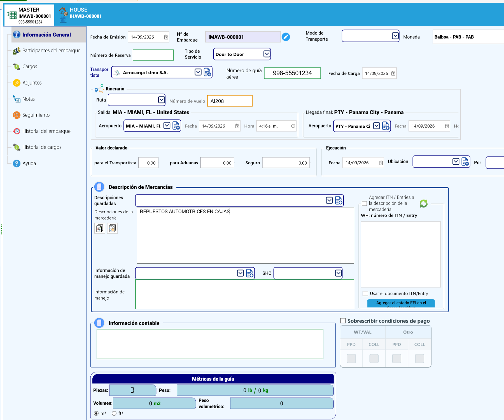This screenshot has width=504, height=420.
Task: Open Tipo de Servicio Door to Door dropdown
Action: 267,54
